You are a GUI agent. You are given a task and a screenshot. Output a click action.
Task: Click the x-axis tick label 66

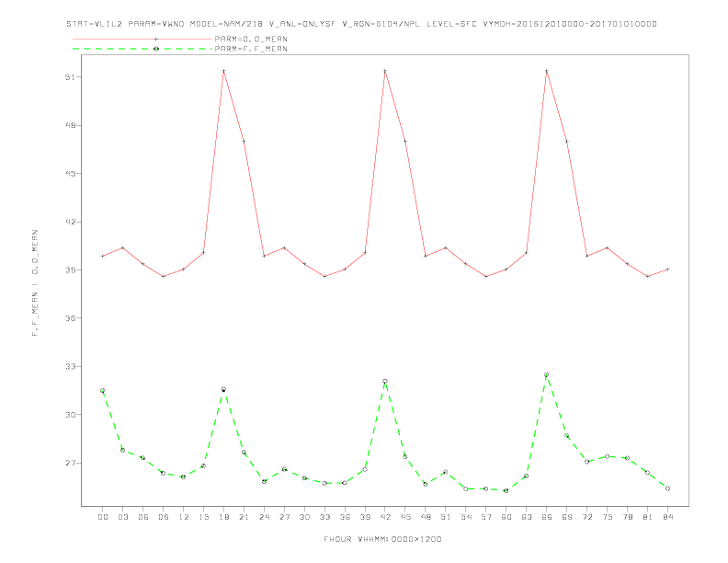point(547,517)
